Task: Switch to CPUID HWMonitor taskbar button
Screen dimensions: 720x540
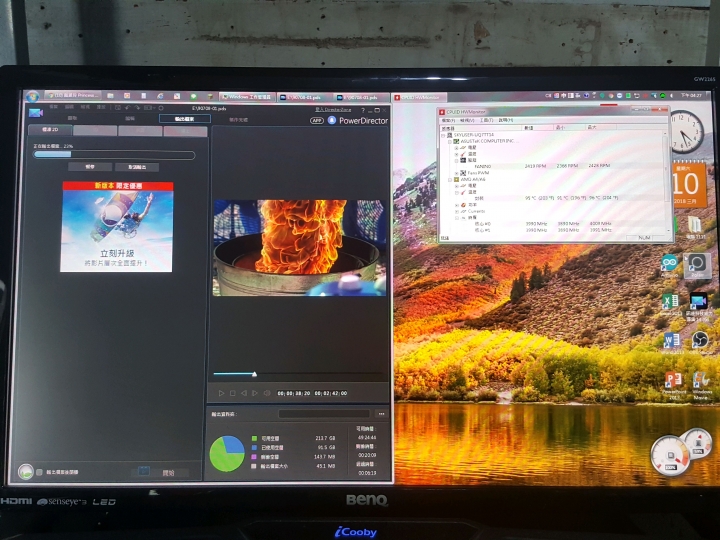Action: [x=419, y=97]
